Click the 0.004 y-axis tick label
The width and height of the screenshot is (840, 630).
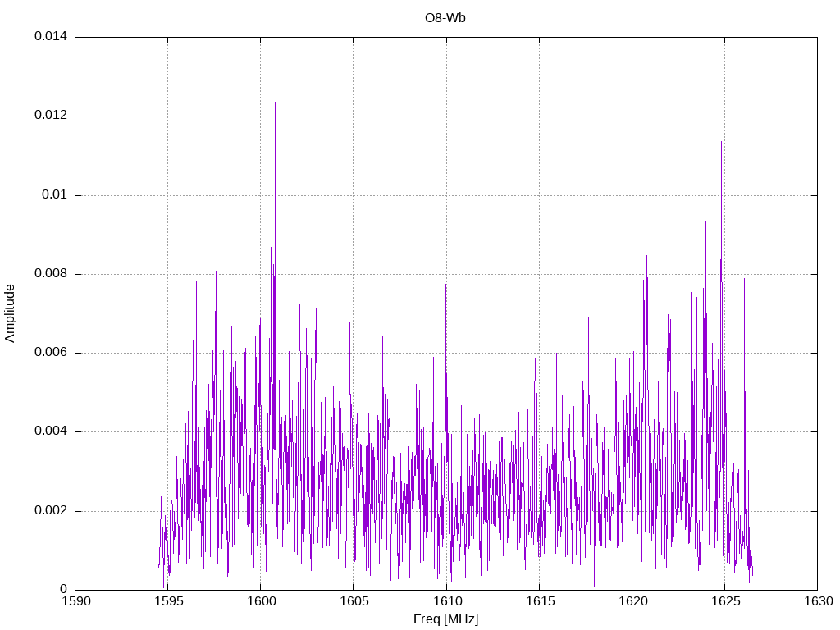coord(51,431)
